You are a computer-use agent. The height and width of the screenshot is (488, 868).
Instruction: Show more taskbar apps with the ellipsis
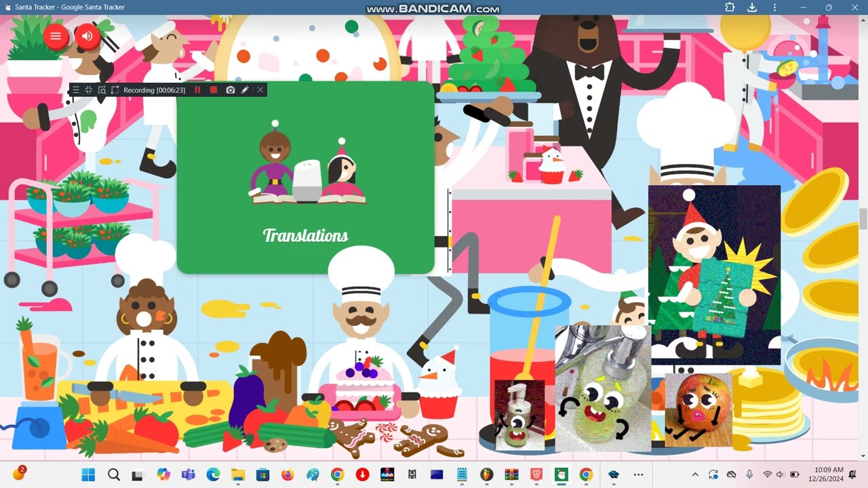point(638,474)
